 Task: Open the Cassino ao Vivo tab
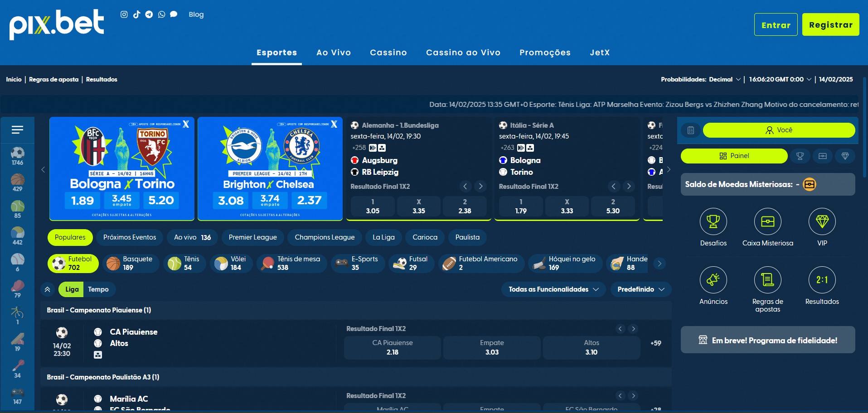point(463,53)
